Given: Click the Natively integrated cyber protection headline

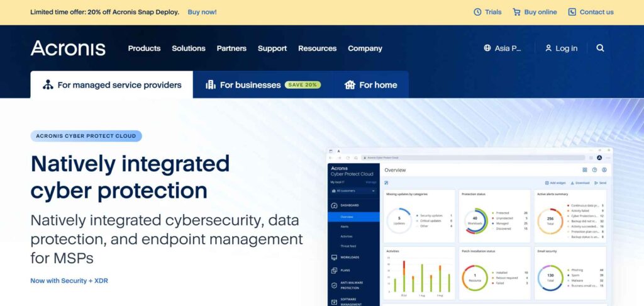Looking at the screenshot, I should tap(130, 178).
